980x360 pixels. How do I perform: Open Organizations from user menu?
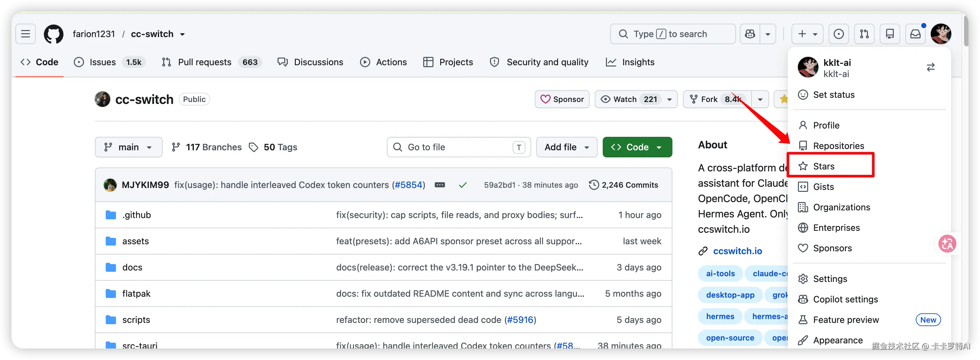click(x=869, y=207)
